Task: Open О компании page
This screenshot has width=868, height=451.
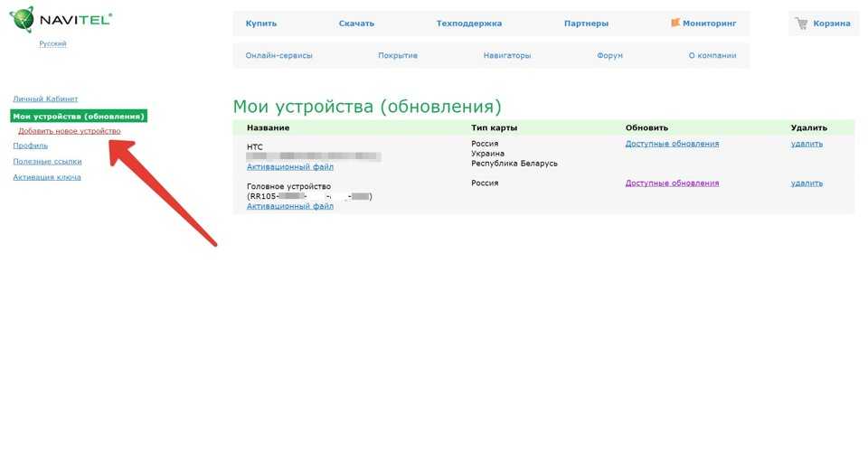Action: tap(712, 56)
